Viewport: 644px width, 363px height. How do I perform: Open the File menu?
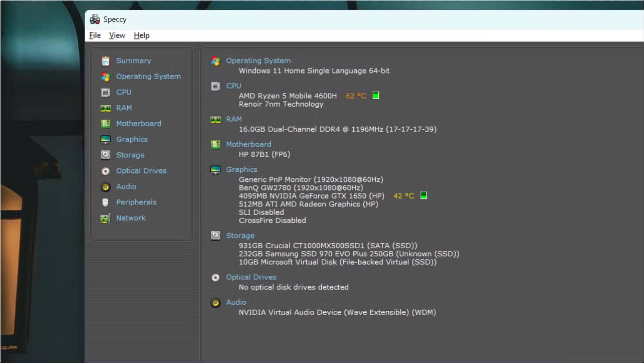95,36
